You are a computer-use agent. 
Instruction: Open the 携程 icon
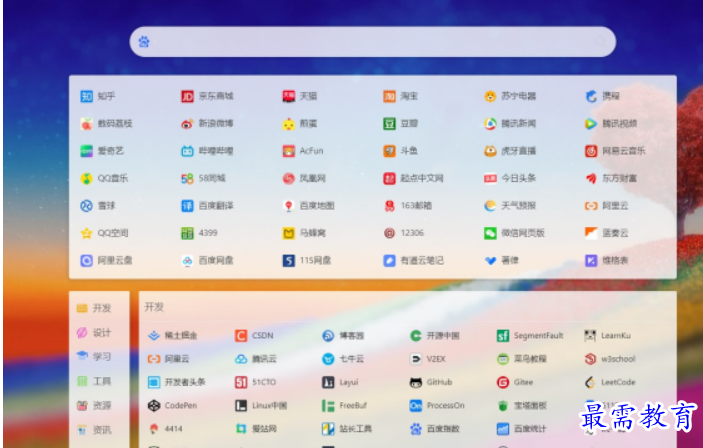click(591, 96)
